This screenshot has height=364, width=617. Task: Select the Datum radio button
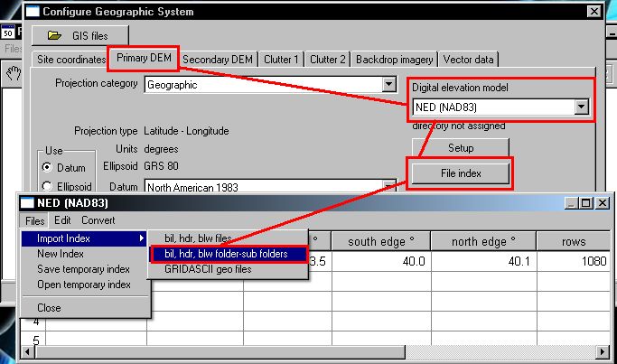click(x=47, y=168)
